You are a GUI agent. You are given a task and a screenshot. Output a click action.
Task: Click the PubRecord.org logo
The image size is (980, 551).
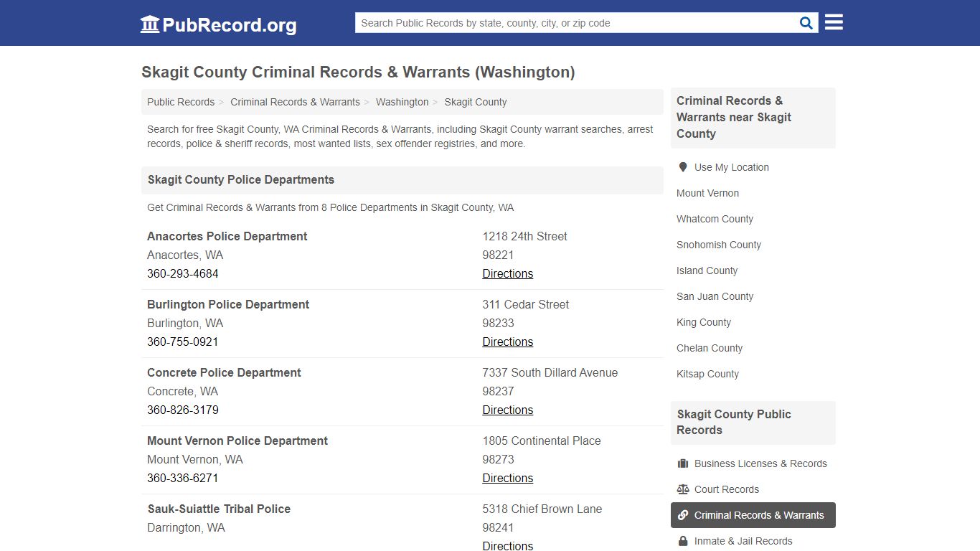click(218, 24)
